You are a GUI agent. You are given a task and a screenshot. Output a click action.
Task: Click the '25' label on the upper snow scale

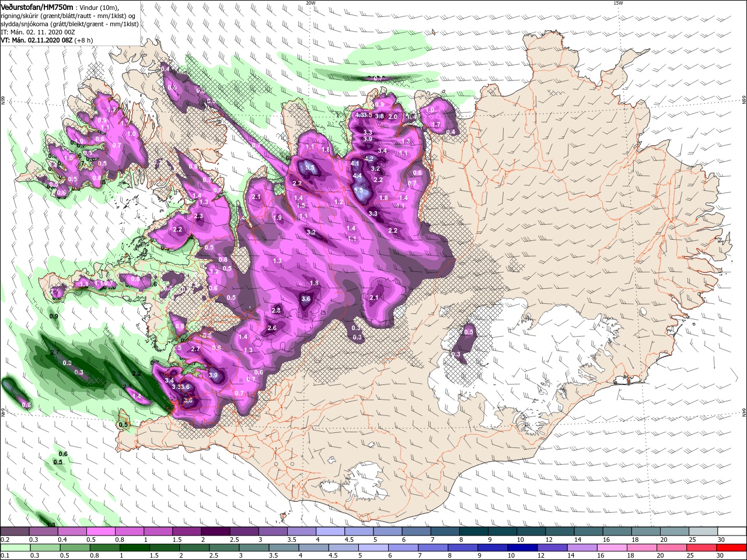pyautogui.click(x=692, y=539)
